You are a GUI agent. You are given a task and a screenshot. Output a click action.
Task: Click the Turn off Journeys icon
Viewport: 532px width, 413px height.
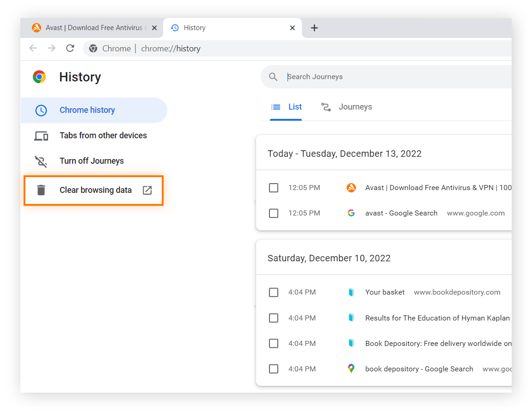tap(41, 161)
